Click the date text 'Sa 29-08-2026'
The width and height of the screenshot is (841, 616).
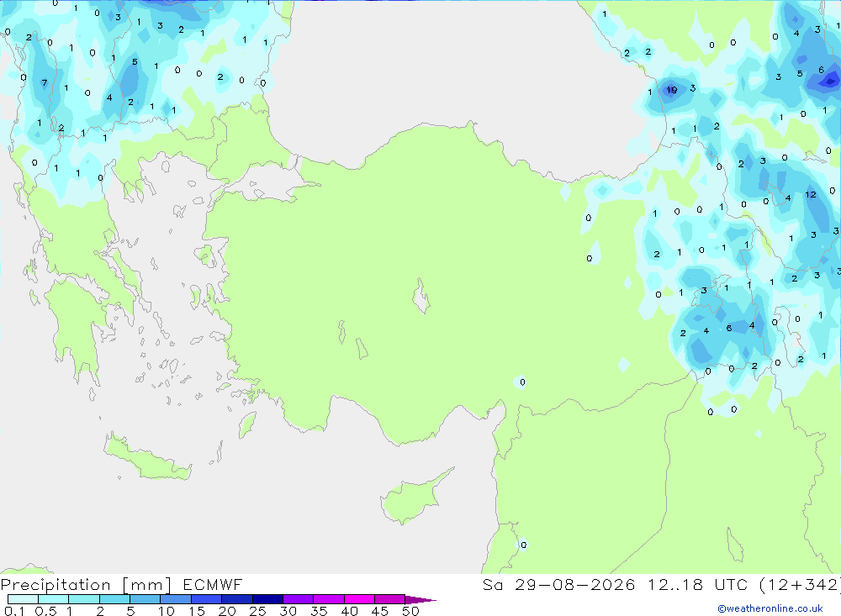tap(558, 584)
